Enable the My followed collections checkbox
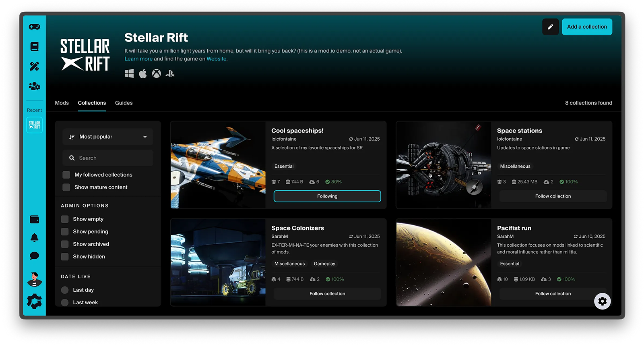This screenshot has width=644, height=345. pos(66,175)
